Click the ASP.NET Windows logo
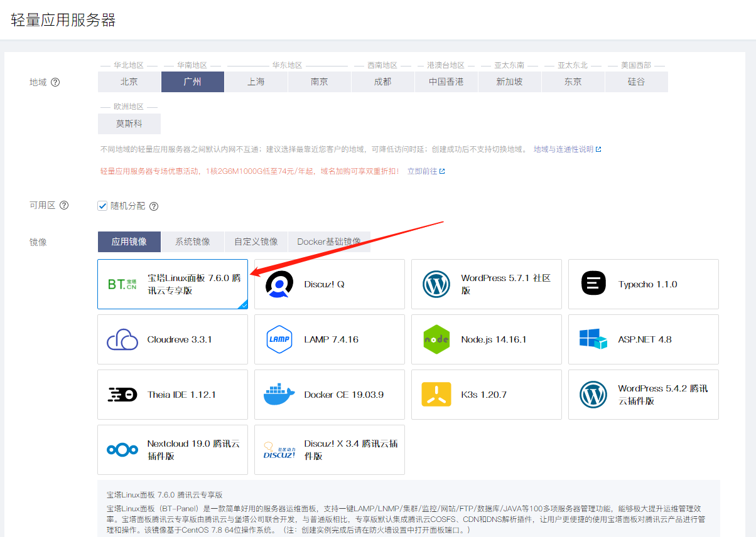 click(x=593, y=339)
